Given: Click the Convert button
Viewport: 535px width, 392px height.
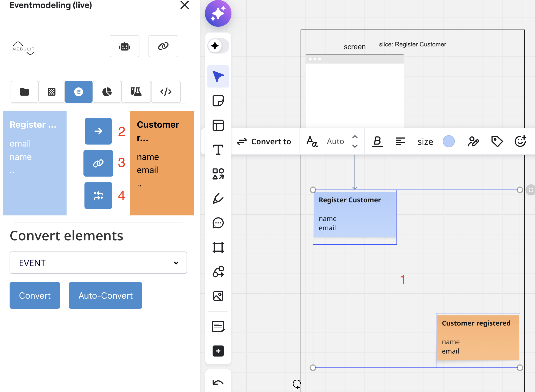Looking at the screenshot, I should click(x=35, y=295).
